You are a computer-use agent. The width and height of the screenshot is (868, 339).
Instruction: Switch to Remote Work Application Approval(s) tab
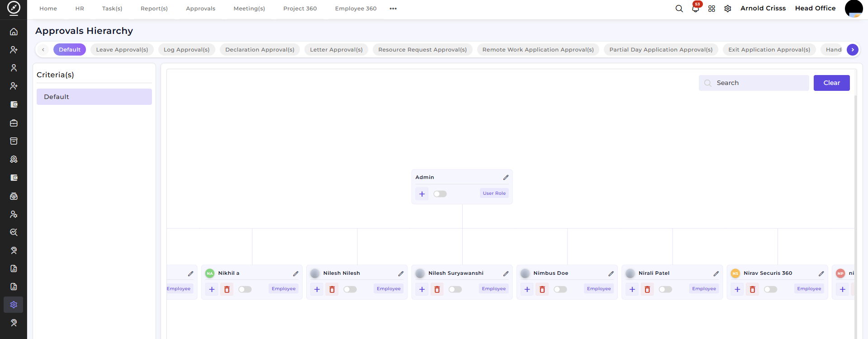538,50
